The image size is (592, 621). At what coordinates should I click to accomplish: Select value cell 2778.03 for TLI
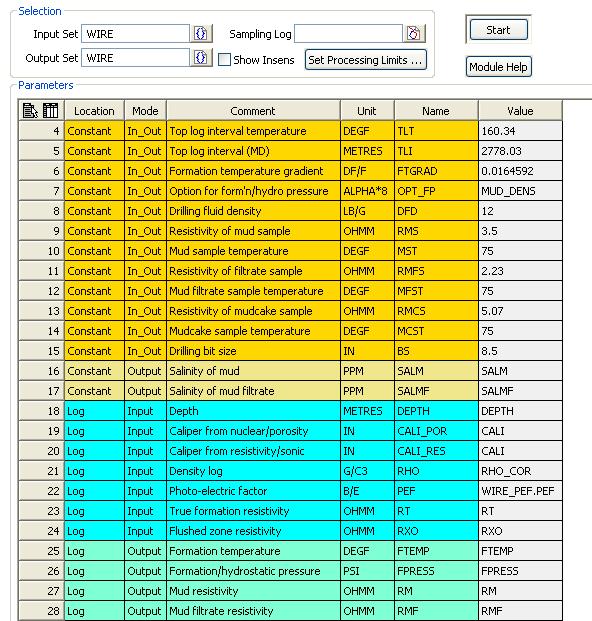click(520, 151)
